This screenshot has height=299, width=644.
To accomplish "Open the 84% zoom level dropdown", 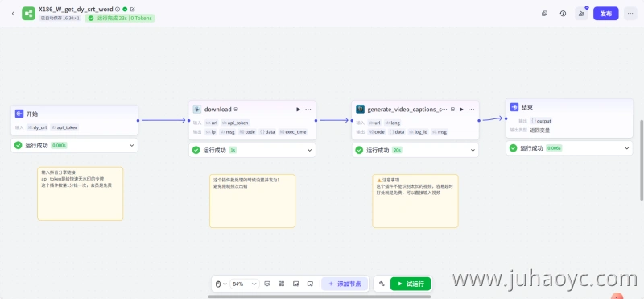I will coord(245,284).
